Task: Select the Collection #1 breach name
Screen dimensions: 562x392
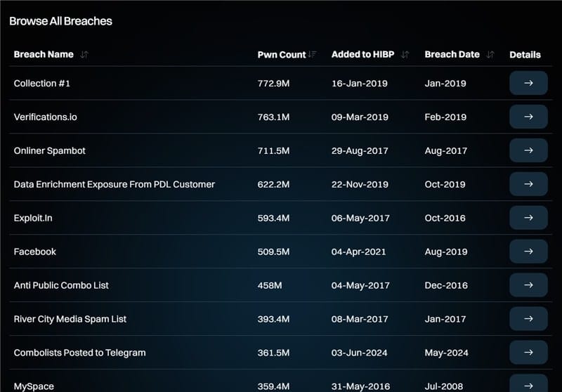Action: (x=42, y=84)
